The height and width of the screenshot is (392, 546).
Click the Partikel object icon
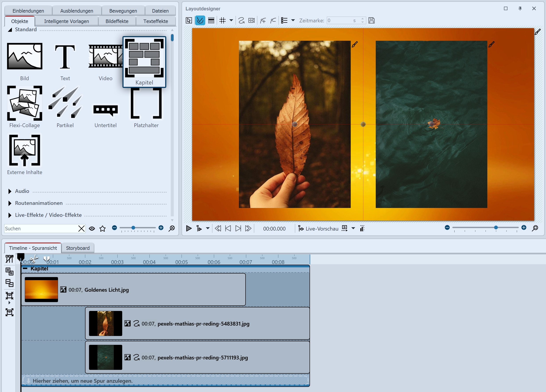65,103
